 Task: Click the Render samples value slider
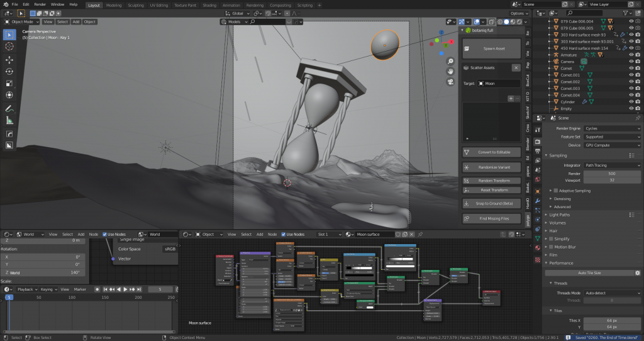pyautogui.click(x=612, y=173)
